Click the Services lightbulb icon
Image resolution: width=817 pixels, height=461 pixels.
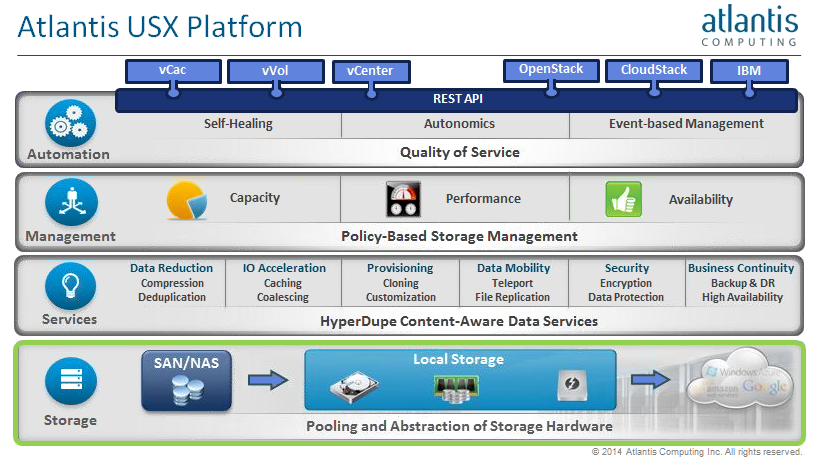click(x=70, y=285)
